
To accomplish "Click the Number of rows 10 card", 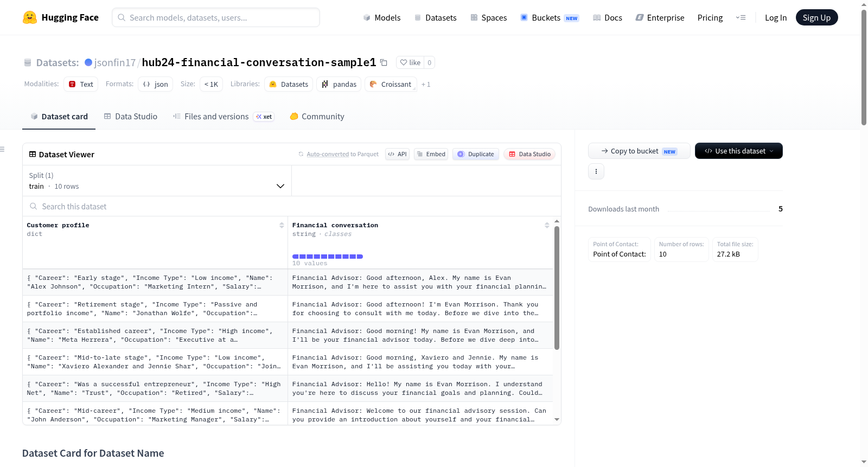I will click(x=681, y=250).
